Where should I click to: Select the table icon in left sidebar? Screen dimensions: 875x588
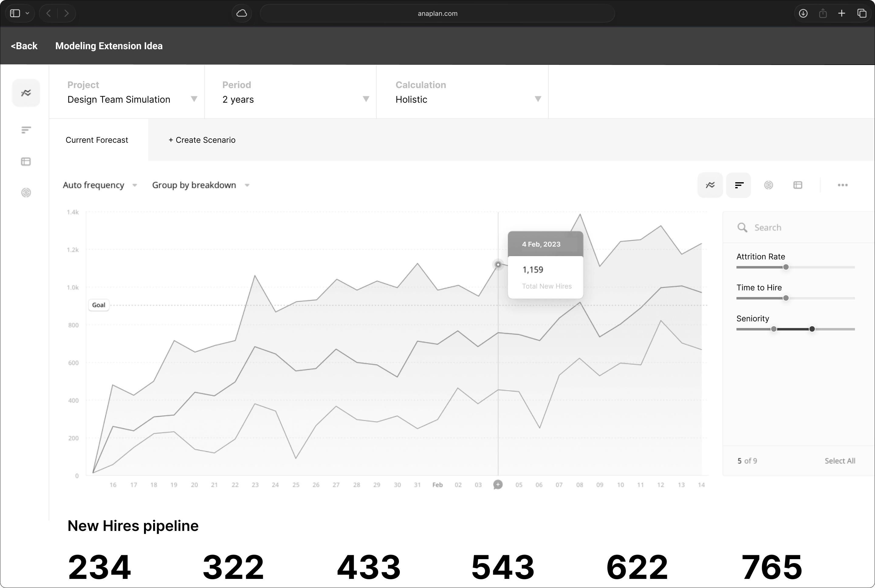pos(26,162)
